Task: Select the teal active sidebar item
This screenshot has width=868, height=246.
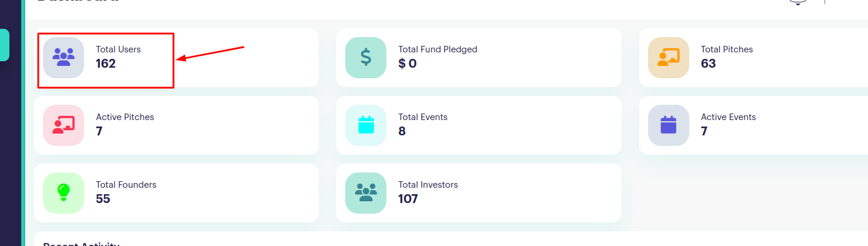Action: pos(5,45)
